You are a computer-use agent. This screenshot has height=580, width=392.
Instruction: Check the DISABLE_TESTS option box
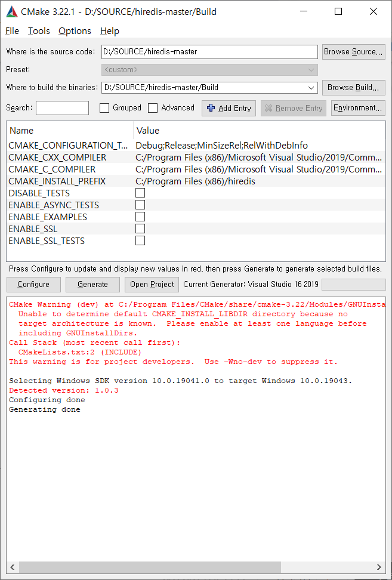(x=140, y=193)
